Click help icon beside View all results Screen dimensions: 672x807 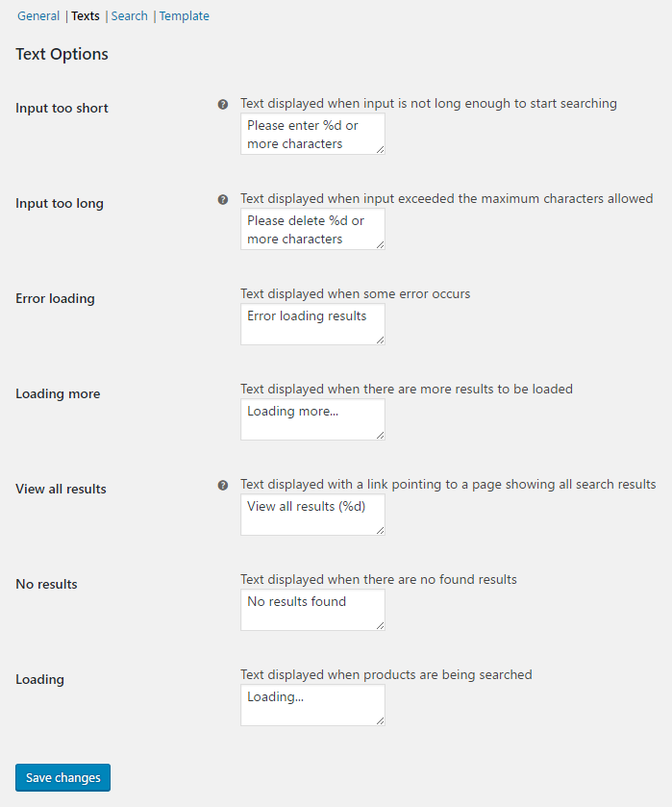point(223,486)
